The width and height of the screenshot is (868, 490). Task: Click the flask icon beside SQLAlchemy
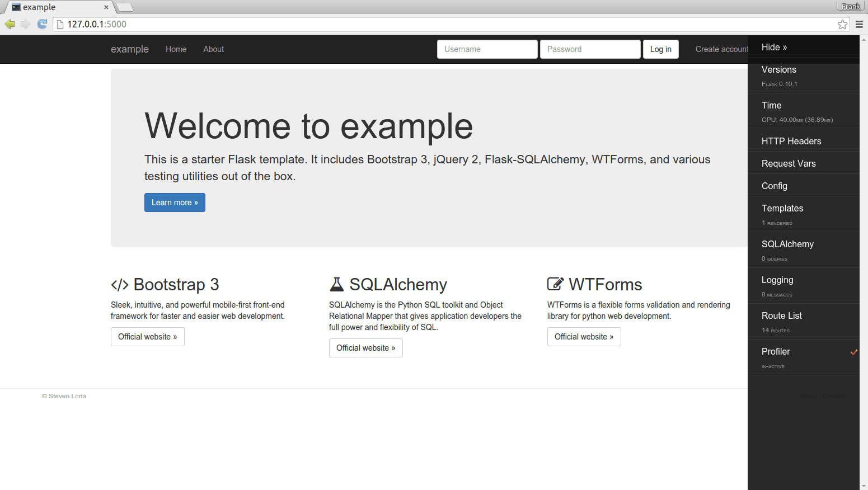tap(336, 284)
